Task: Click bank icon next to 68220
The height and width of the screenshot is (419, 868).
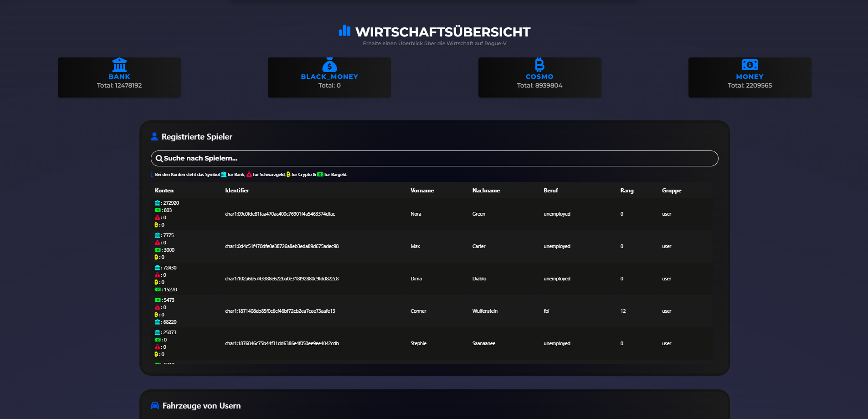Action: 157,322
